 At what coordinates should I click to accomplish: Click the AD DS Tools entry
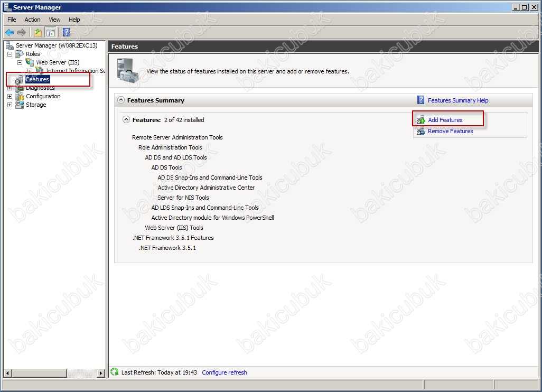[x=166, y=167]
